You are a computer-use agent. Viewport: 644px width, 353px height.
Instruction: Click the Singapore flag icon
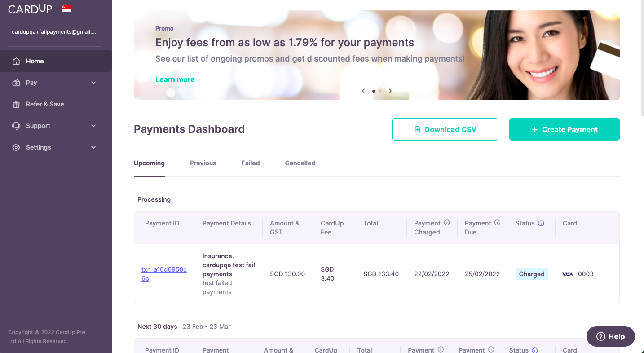(x=66, y=9)
